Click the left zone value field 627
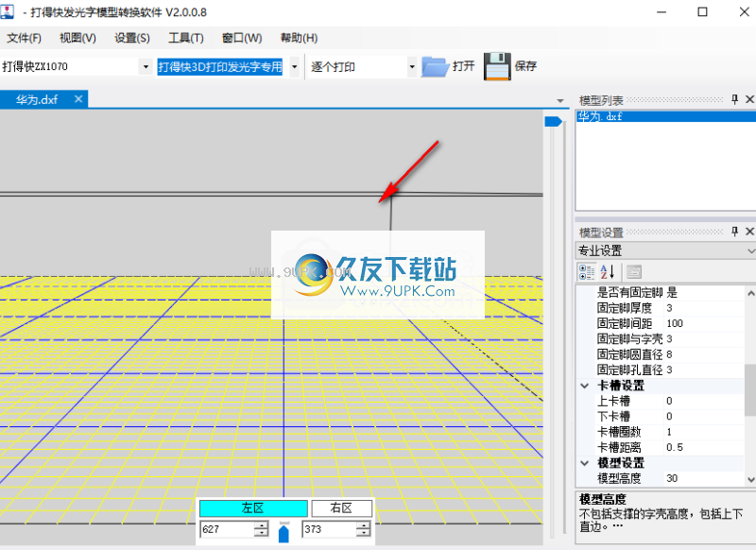 coord(227,529)
